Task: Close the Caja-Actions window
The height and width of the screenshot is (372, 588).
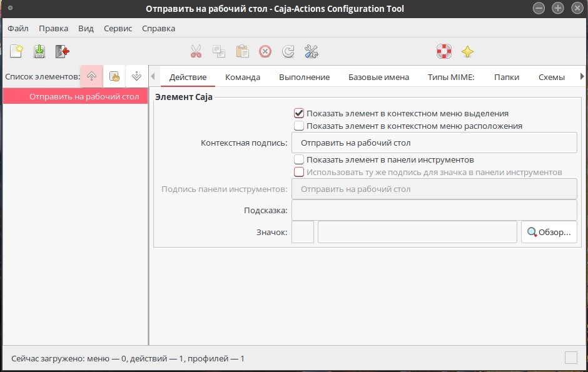Action: (x=577, y=8)
